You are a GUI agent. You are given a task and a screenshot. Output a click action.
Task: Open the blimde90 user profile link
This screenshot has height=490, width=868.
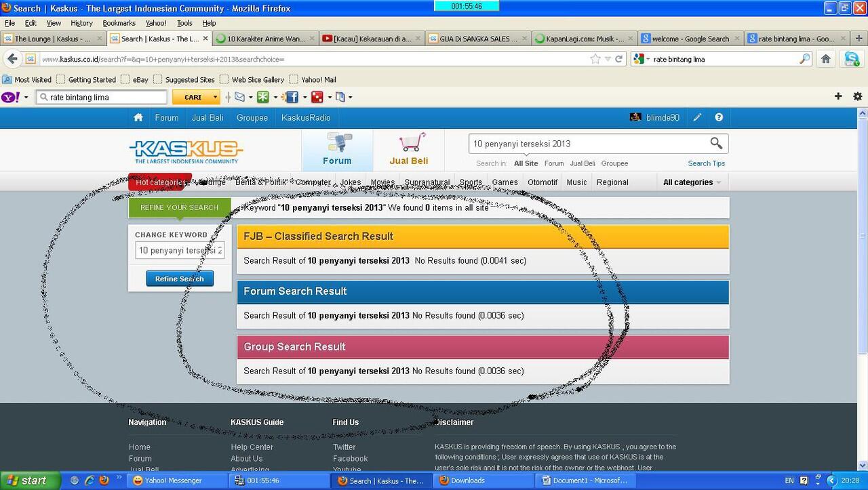point(663,117)
